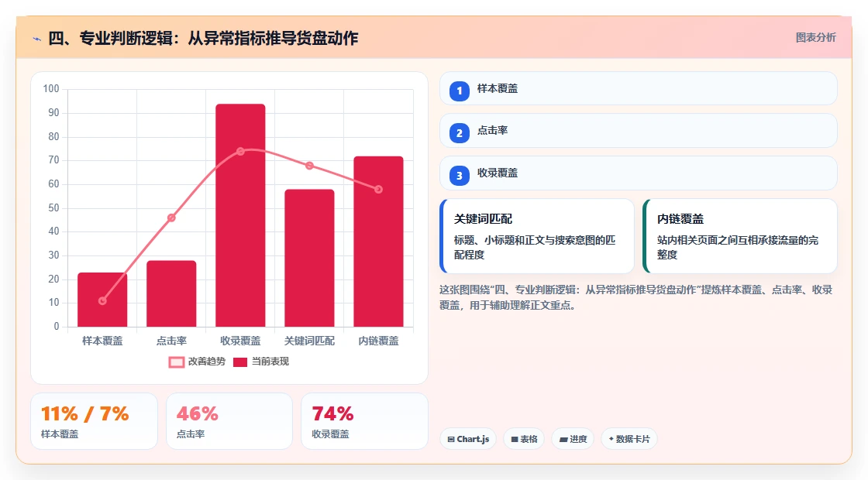The height and width of the screenshot is (480, 868).
Task: Select the 关键词匹配 card
Action: point(537,236)
